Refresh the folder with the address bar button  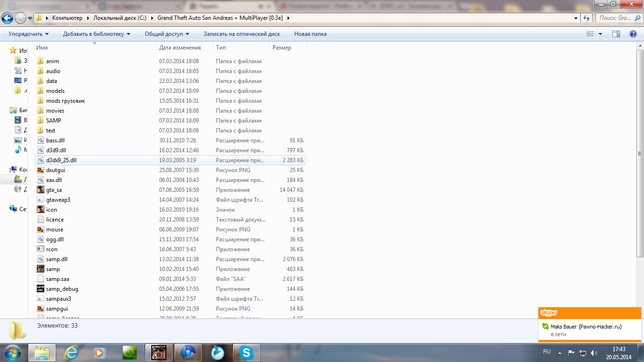tap(587, 18)
